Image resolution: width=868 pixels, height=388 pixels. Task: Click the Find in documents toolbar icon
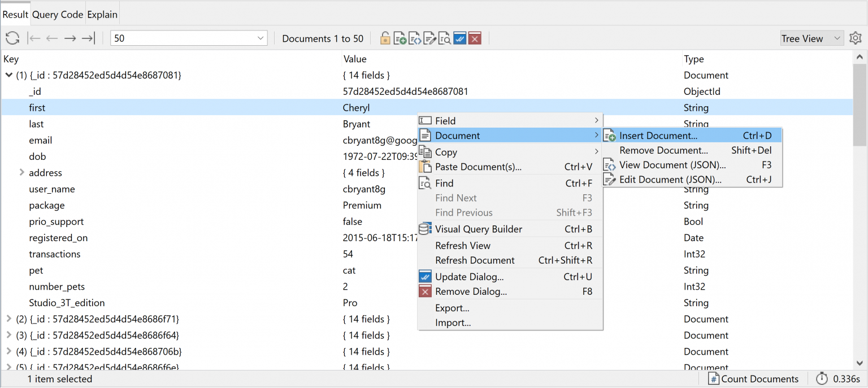[444, 38]
